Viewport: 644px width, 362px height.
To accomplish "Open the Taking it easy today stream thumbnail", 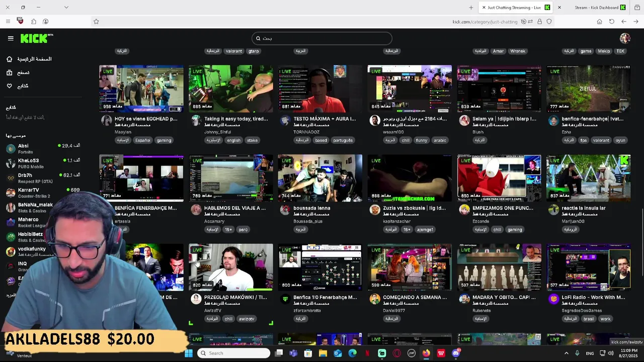I will pyautogui.click(x=231, y=88).
